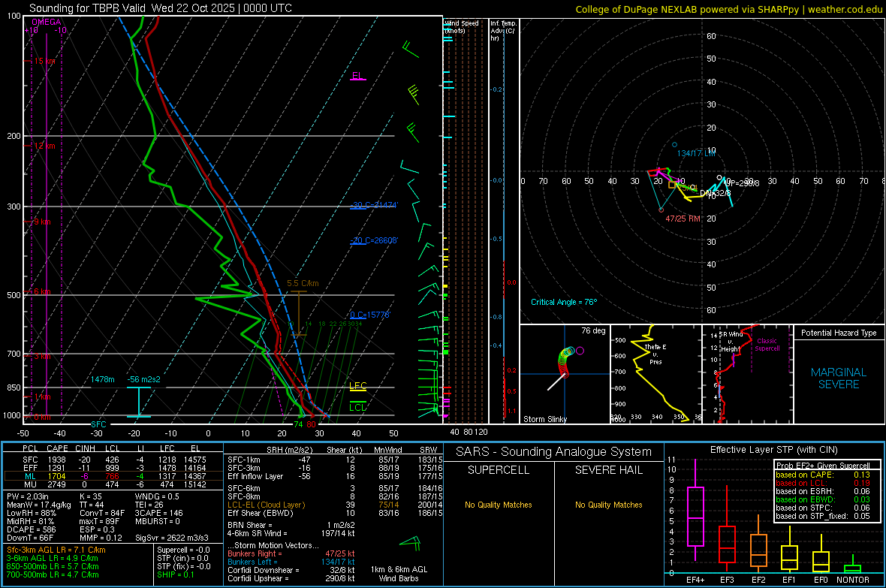Click the 'DCAPE = 586' value
Image resolution: width=886 pixels, height=588 pixels.
[31, 529]
